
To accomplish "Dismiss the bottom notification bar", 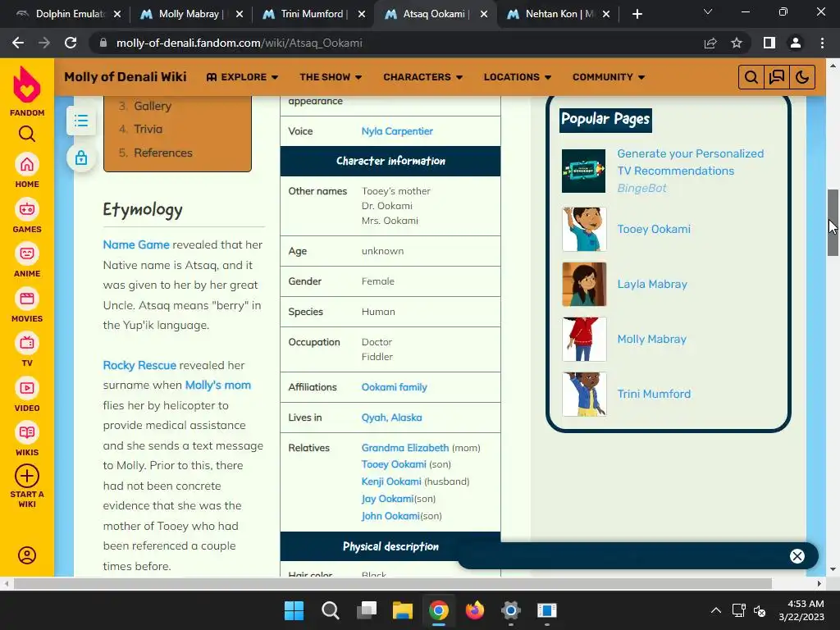I will pyautogui.click(x=797, y=556).
